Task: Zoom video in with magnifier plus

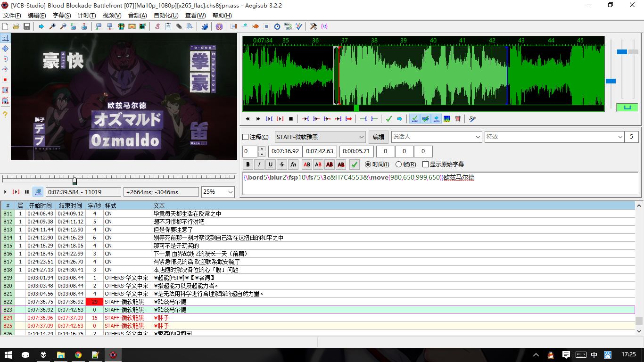Action: 52,26
